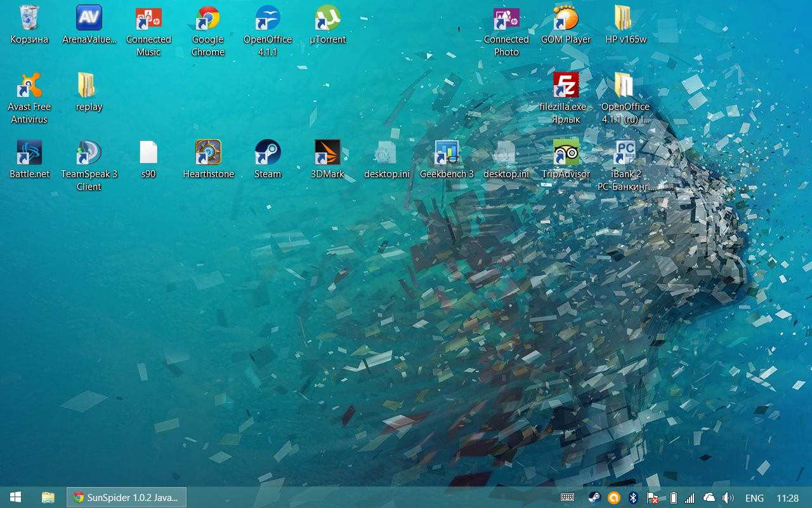812x508 pixels.
Task: Select the HP v165w folder
Action: [x=625, y=19]
